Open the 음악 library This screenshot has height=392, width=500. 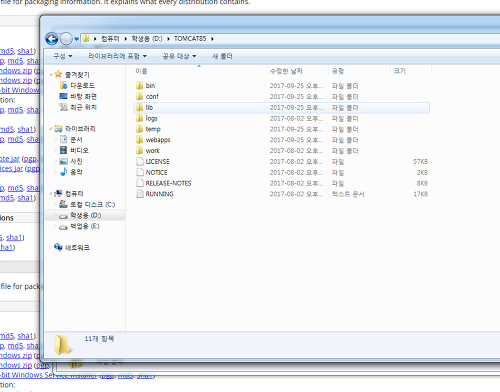[x=76, y=172]
